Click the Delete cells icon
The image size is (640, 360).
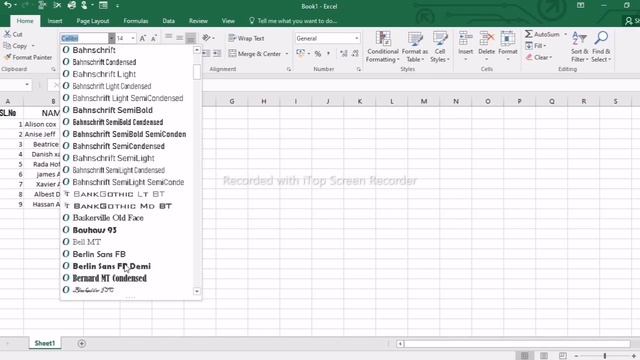487,38
